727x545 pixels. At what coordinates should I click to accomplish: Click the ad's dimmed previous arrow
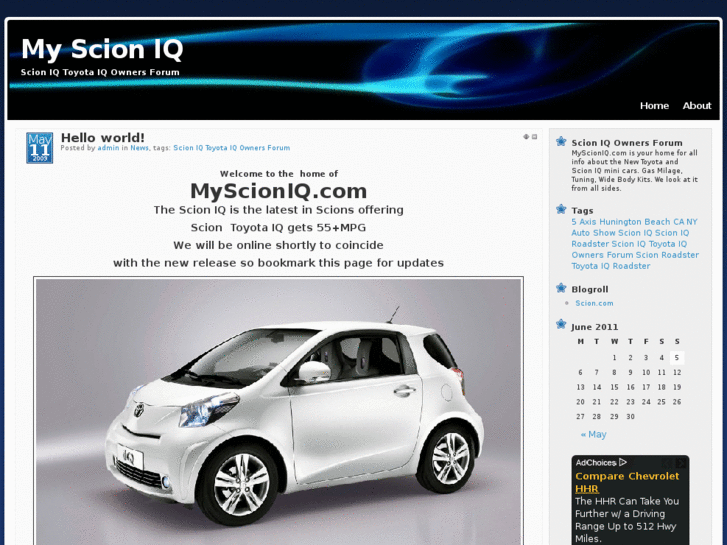coord(667,463)
